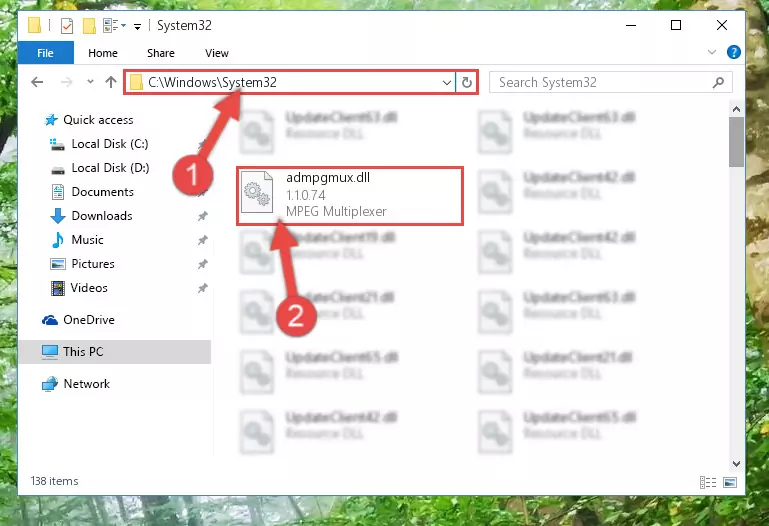The width and height of the screenshot is (769, 526).
Task: Click the vertical scrollbar thumb
Action: 736,142
